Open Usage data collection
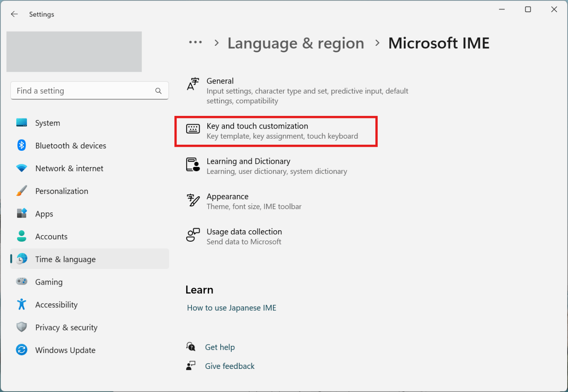Viewport: 568px width, 392px height. [234, 237]
